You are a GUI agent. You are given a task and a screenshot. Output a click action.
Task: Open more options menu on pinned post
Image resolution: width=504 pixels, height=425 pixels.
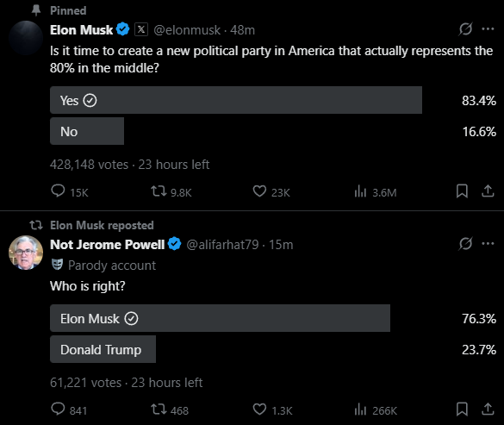(x=488, y=29)
